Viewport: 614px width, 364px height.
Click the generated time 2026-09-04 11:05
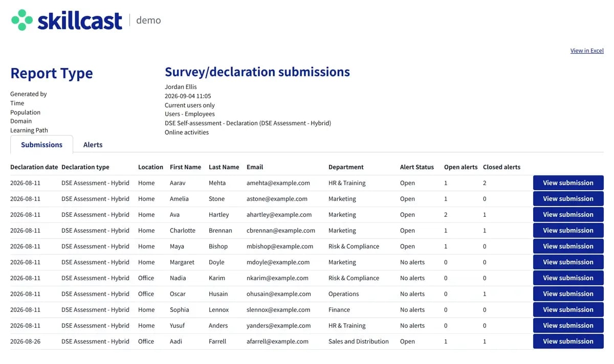click(188, 96)
